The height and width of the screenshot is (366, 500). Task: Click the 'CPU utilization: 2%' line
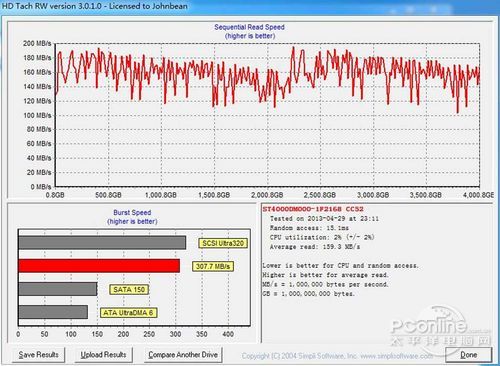pos(322,237)
